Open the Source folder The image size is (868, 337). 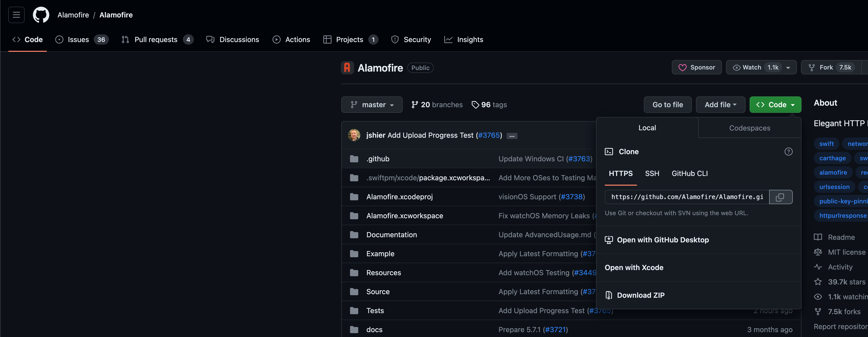pos(378,292)
